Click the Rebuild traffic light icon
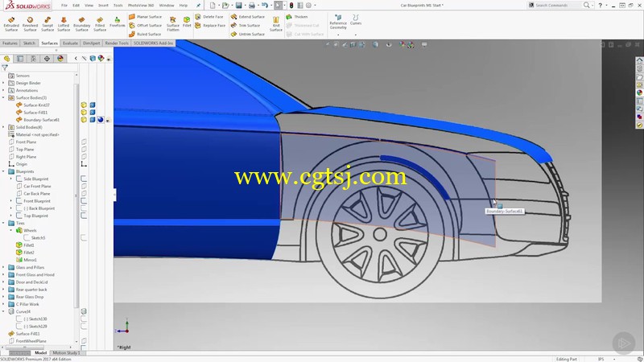The height and width of the screenshot is (362, 644). pyautogui.click(x=291, y=6)
